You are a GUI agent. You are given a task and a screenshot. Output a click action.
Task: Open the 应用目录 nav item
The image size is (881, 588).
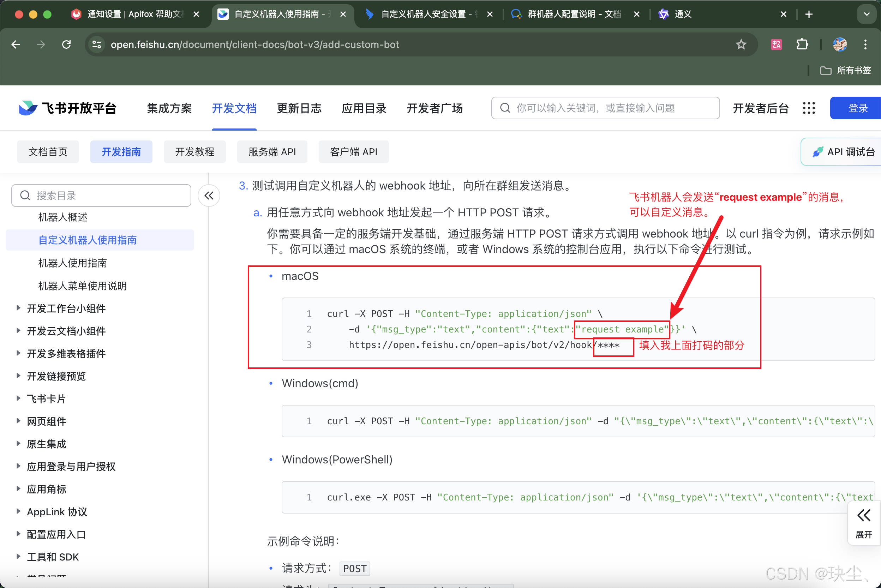(x=364, y=108)
